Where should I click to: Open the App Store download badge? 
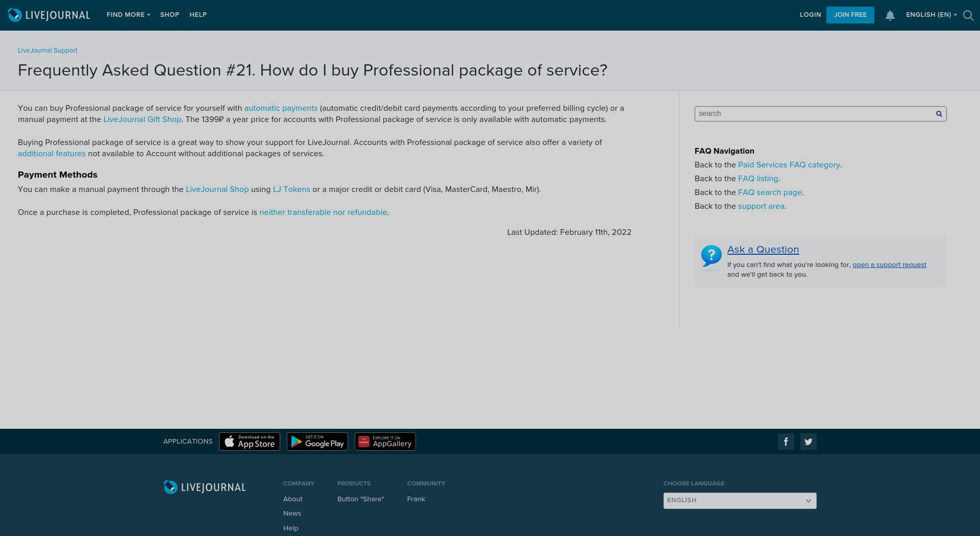[x=250, y=442]
